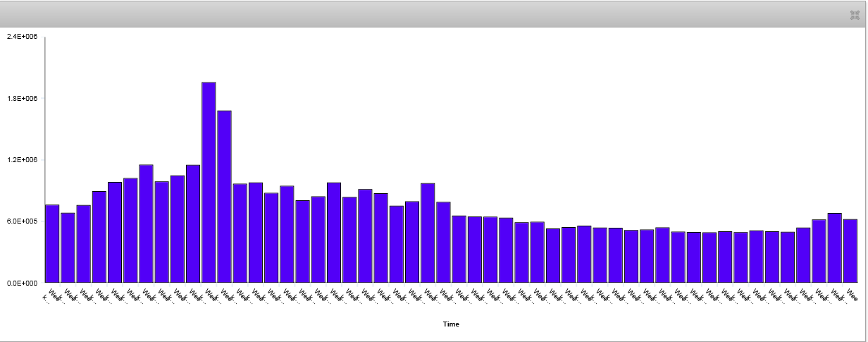Select the second-tallest bar in the chart
The height and width of the screenshot is (342, 868).
224,196
